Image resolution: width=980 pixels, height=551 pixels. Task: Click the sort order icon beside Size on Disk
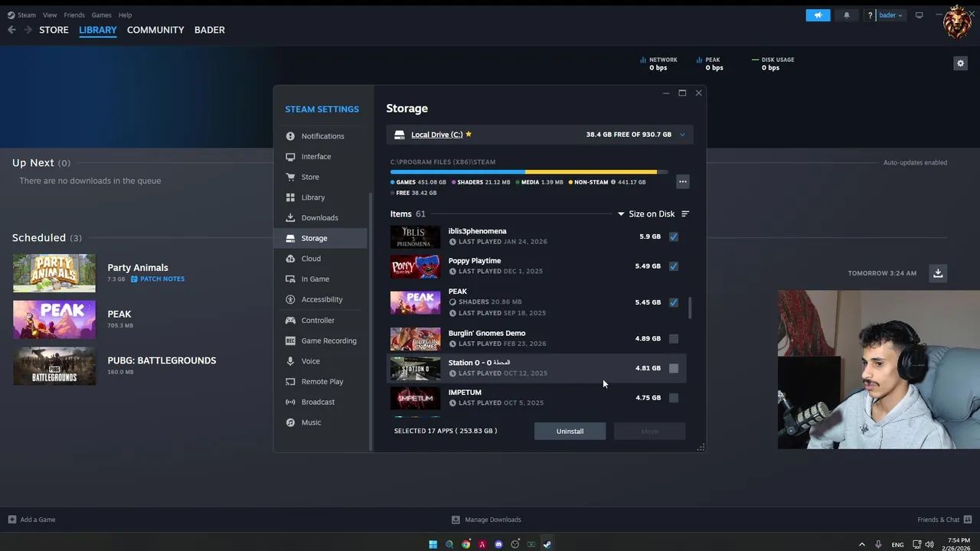click(x=685, y=214)
